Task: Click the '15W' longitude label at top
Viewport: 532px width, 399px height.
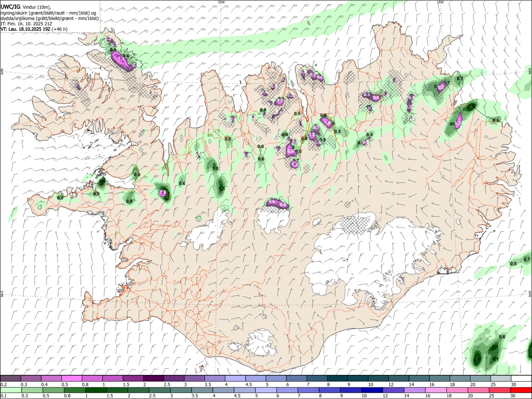Action: [x=440, y=2]
